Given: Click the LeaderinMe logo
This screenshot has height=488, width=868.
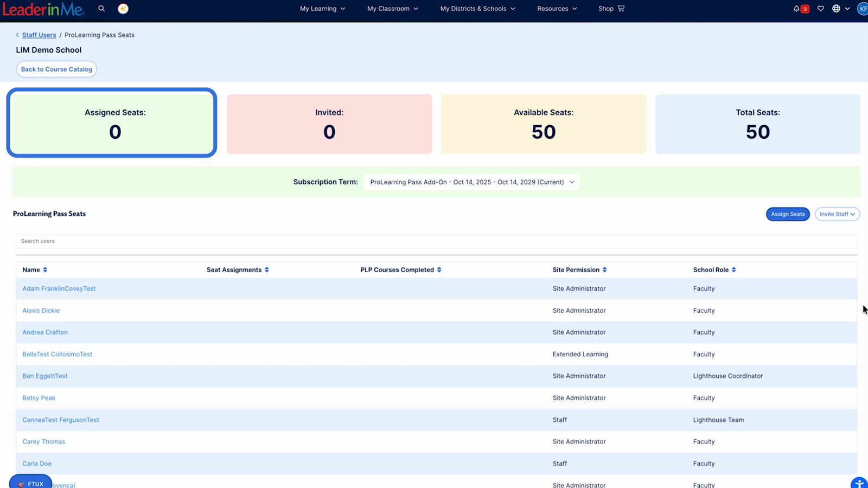Looking at the screenshot, I should point(43,9).
